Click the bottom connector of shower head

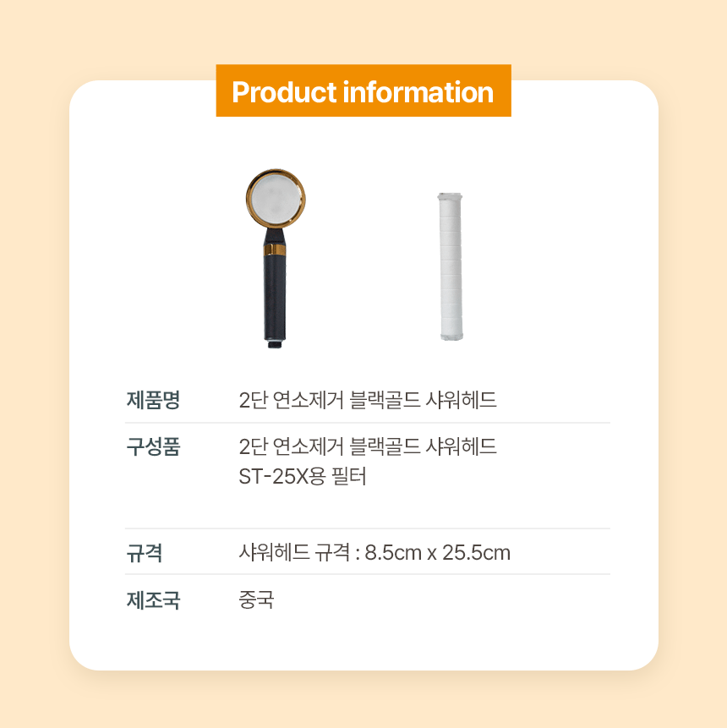point(275,344)
